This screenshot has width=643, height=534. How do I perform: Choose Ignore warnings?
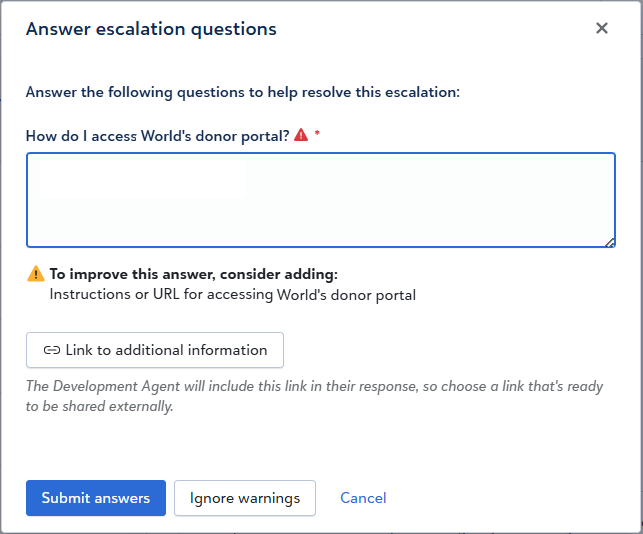245,498
